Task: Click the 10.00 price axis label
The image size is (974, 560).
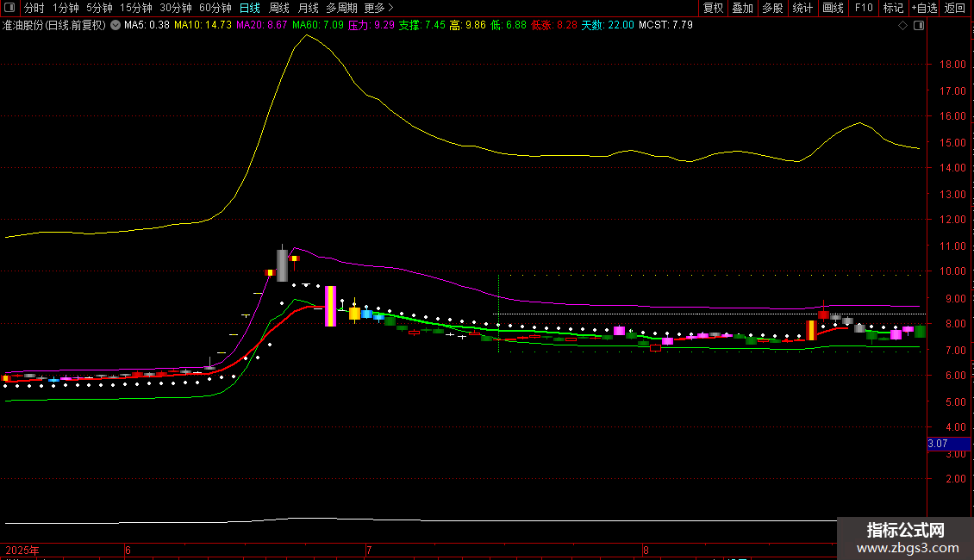Action: coord(952,271)
